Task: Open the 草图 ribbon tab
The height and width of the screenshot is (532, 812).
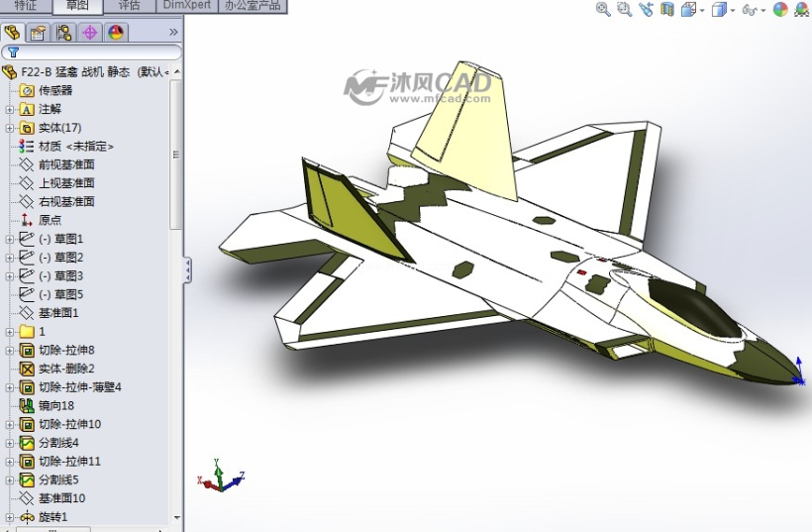Action: (x=77, y=6)
